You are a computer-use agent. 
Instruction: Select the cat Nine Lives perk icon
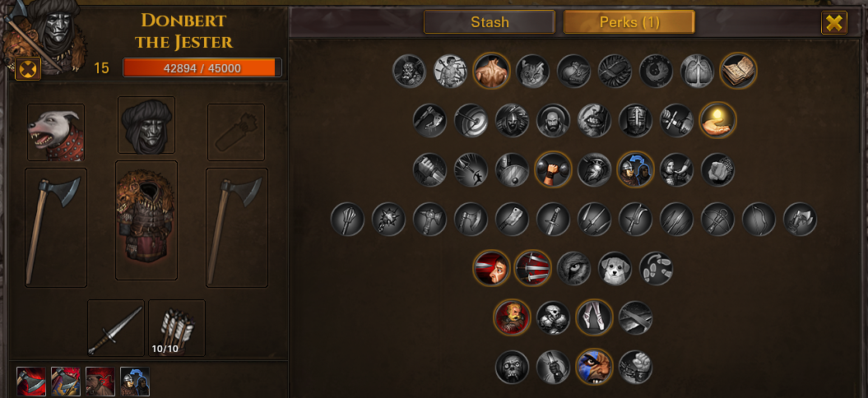coord(532,71)
